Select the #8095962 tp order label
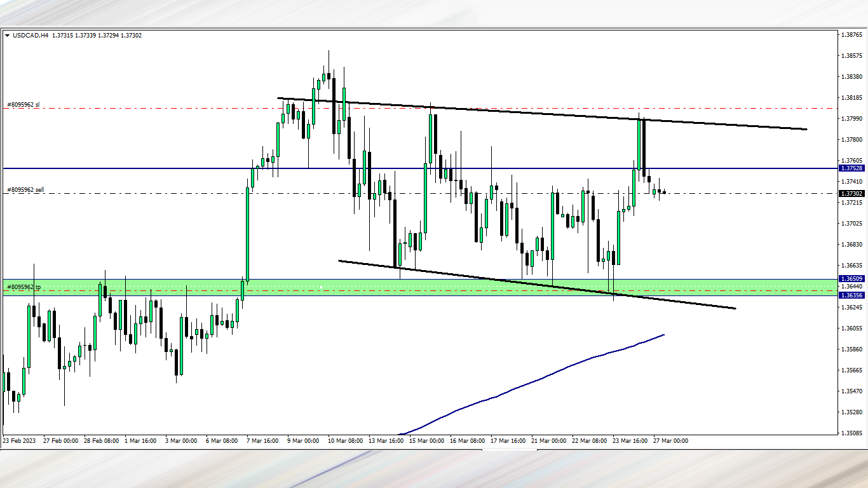868x488 pixels. pyautogui.click(x=24, y=287)
